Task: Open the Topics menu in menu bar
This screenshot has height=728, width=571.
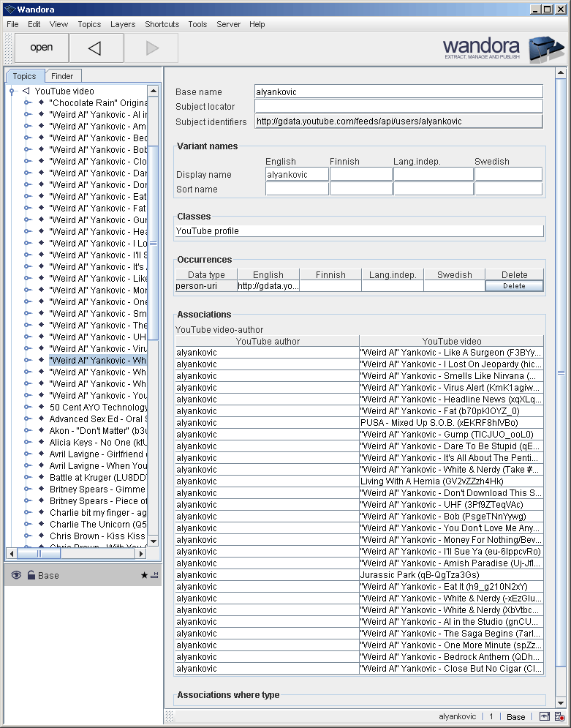Action: click(x=89, y=24)
